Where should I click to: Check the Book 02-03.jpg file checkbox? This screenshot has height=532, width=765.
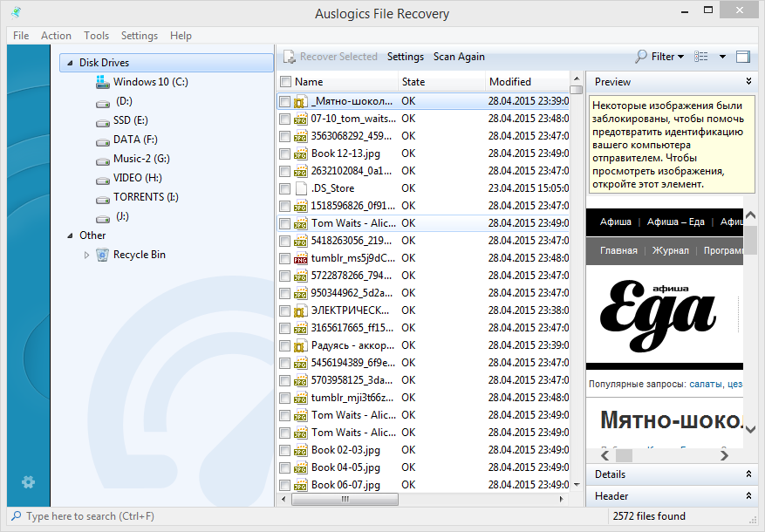coord(284,450)
